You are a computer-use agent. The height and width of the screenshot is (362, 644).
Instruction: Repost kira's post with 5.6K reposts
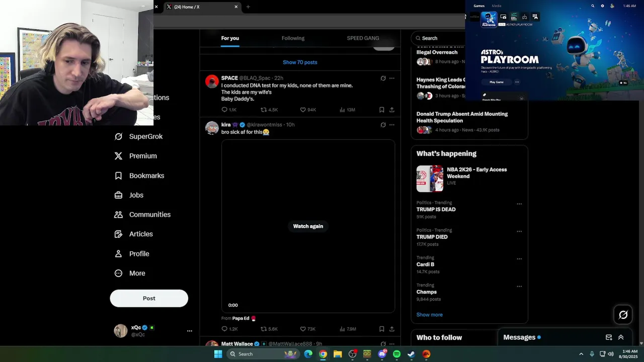269,329
